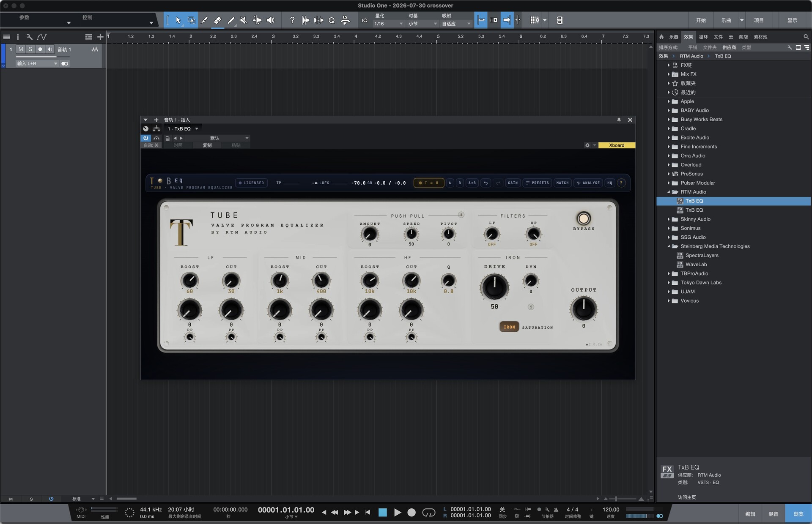812x524 pixels.
Task: Toggle plugin power activate button
Action: [x=145, y=138]
